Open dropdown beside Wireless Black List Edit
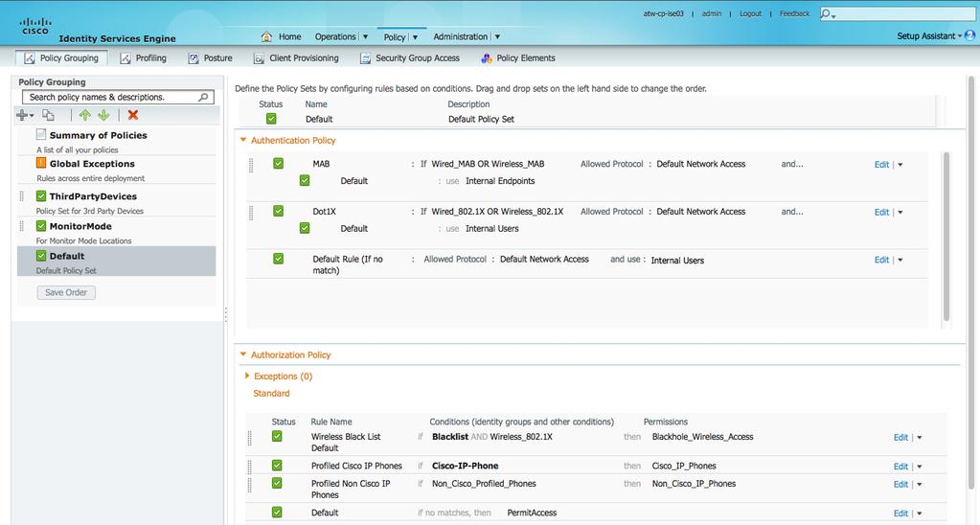Image resolution: width=980 pixels, height=525 pixels. [x=919, y=438]
